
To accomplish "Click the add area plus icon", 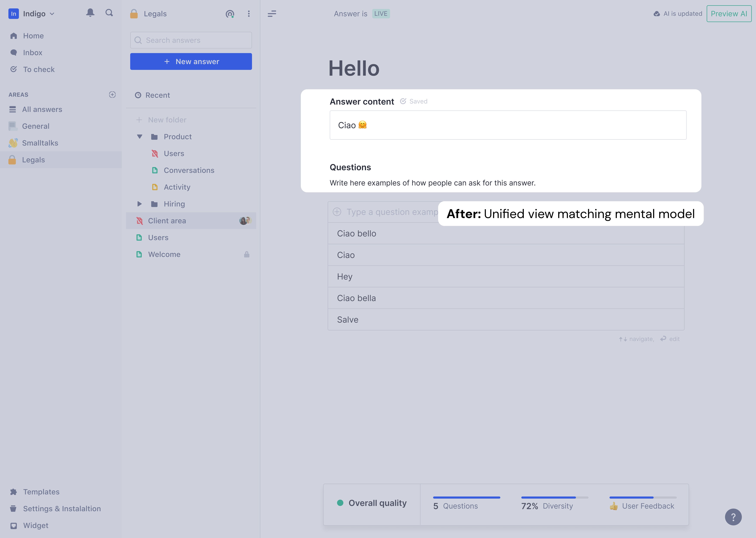I will click(x=112, y=95).
